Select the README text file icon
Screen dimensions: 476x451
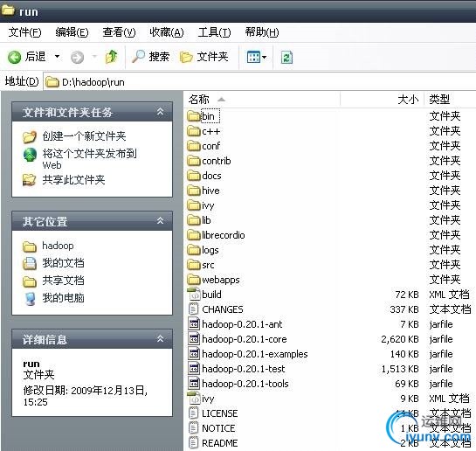coord(194,443)
